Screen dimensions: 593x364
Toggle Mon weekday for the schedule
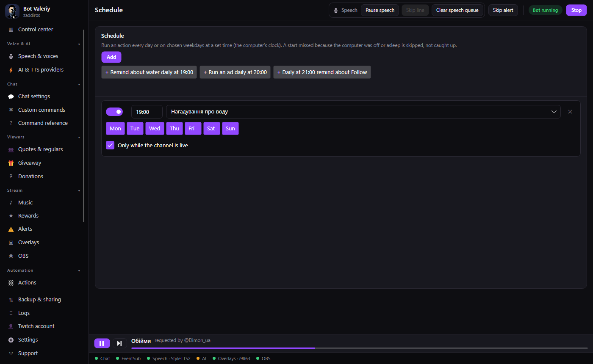115,129
